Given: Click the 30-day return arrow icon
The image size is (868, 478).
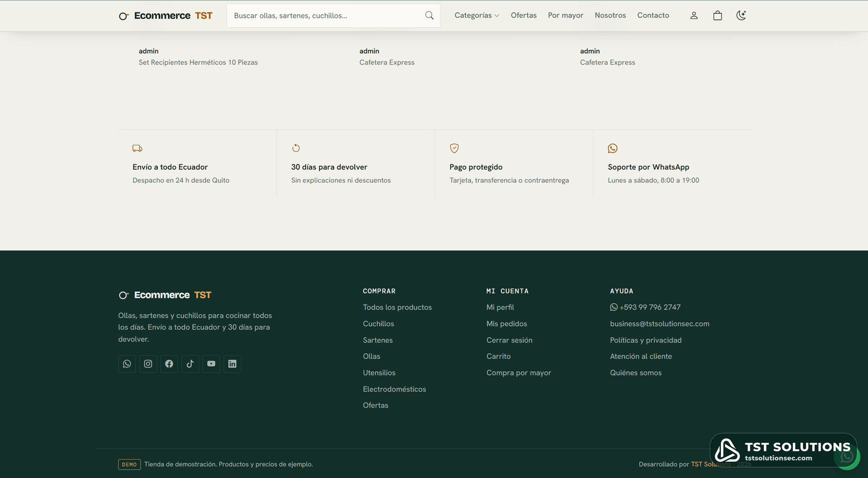Looking at the screenshot, I should tap(296, 148).
